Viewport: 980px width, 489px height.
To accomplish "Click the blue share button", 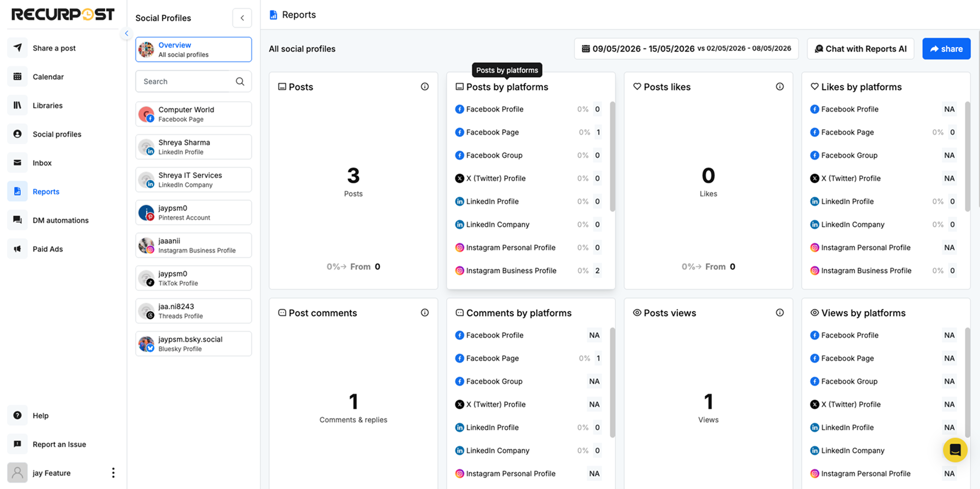I will tap(946, 49).
